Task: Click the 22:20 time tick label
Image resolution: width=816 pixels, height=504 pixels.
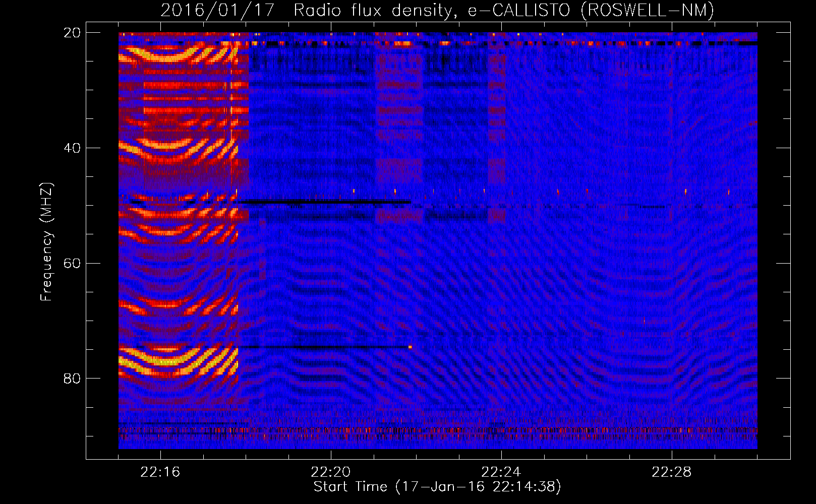Action: click(331, 472)
